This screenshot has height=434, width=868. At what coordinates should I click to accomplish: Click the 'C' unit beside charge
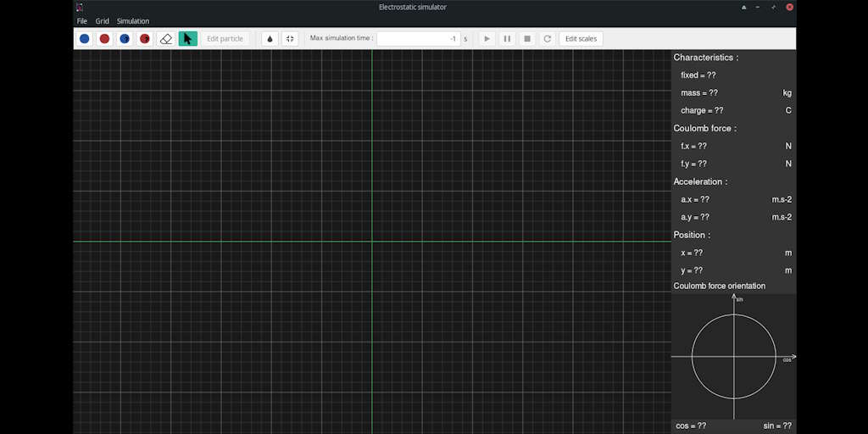(x=789, y=111)
